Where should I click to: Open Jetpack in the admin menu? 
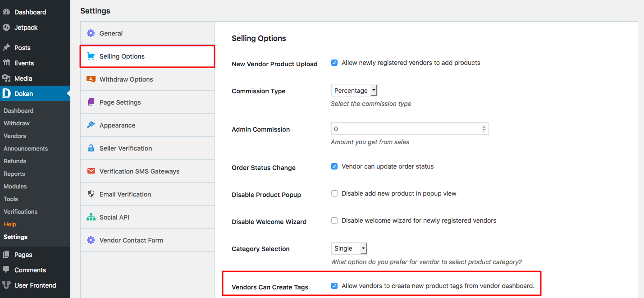[x=35, y=28]
